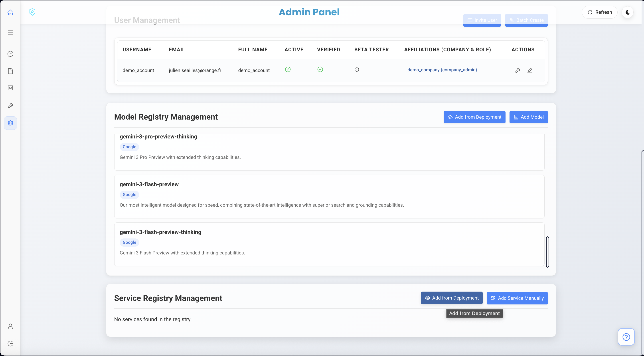The width and height of the screenshot is (644, 356).
Task: Open help with the question mark button
Action: [626, 337]
